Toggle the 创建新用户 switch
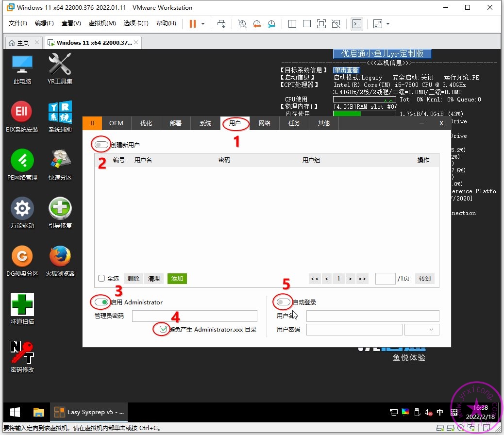Screen dimensions: 504x435 101,145
